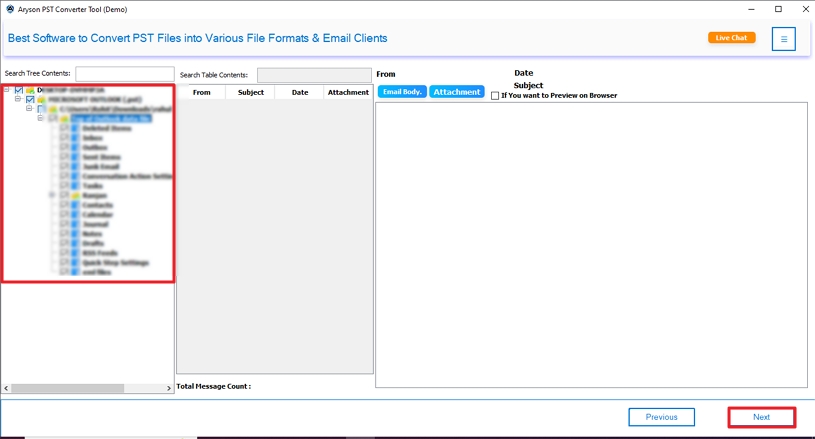Image resolution: width=815 pixels, height=439 pixels.
Task: Click the folder icon beside Deleted Items
Action: [x=75, y=128]
